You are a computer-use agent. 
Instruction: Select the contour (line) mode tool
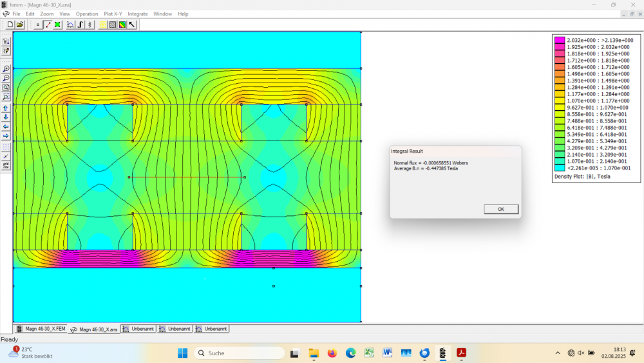[x=48, y=25]
